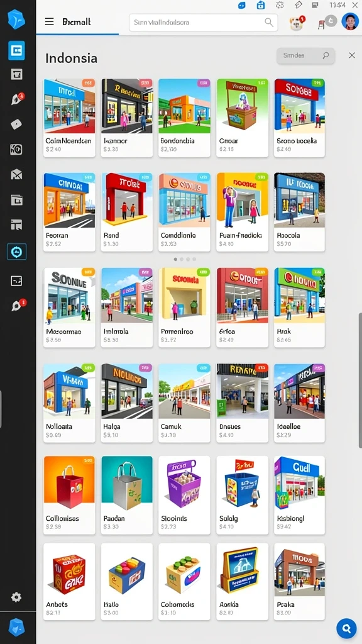
Task: Click the blue cube logo atop sidebar
Action: click(x=16, y=19)
